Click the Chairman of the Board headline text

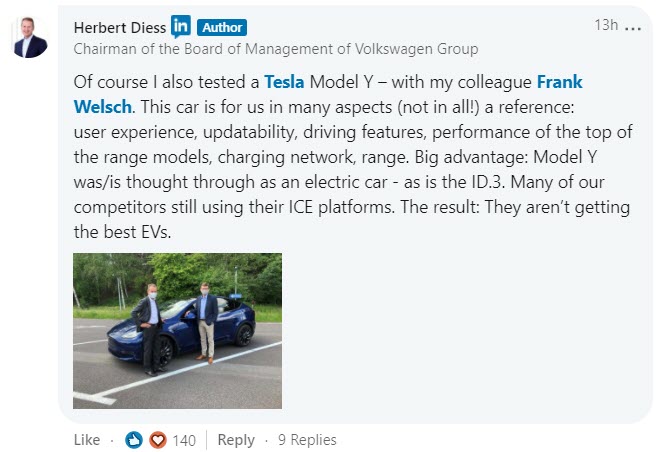click(x=276, y=49)
